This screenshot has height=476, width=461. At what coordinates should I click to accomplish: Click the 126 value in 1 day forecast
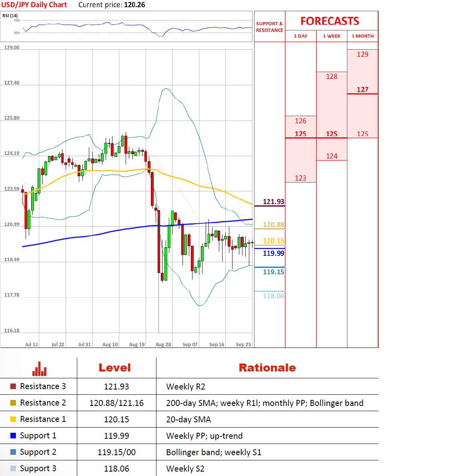pyautogui.click(x=301, y=121)
